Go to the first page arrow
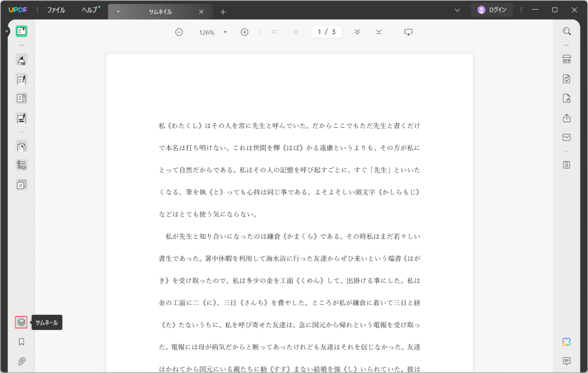The height and width of the screenshot is (373, 588). point(274,32)
